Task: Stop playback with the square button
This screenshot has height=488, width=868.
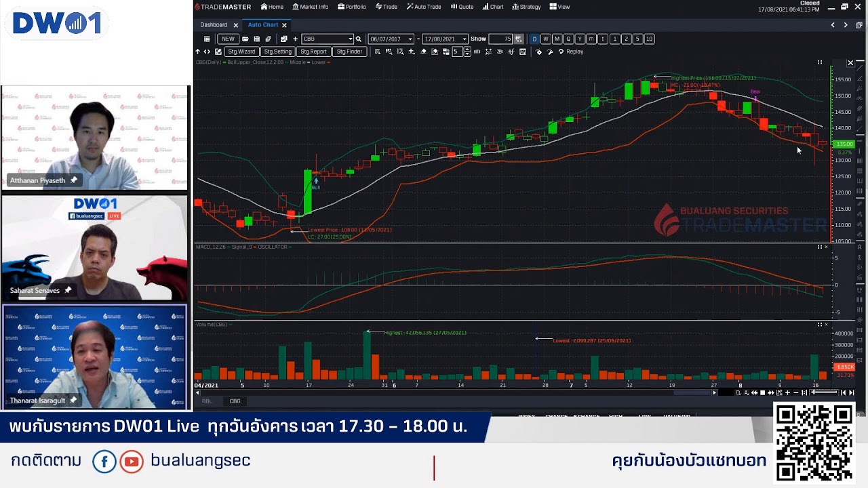Action: tap(763, 392)
